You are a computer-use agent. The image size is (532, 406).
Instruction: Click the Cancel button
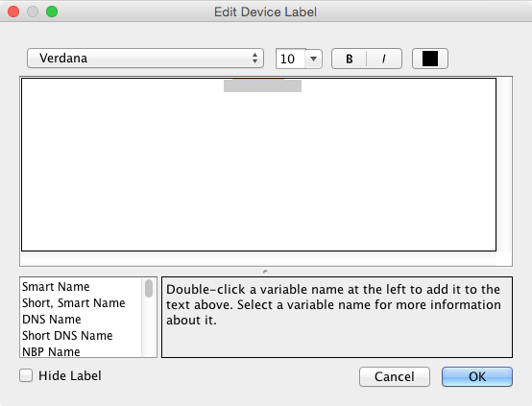[x=395, y=376]
